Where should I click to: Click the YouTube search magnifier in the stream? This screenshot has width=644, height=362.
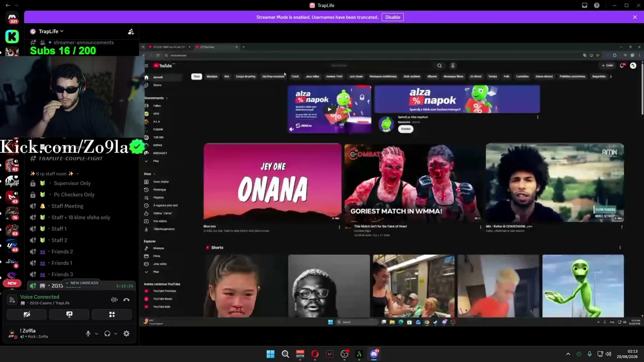coord(439,65)
